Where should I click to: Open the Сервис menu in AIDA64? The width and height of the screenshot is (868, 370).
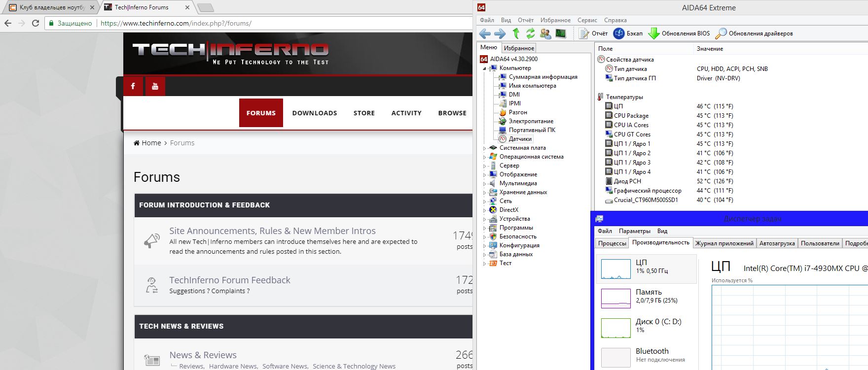pyautogui.click(x=587, y=20)
